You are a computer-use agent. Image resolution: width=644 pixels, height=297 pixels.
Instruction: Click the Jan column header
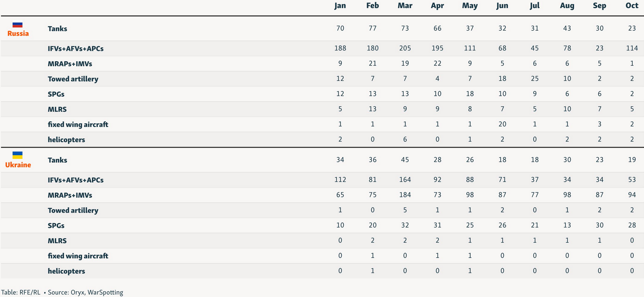tap(340, 6)
